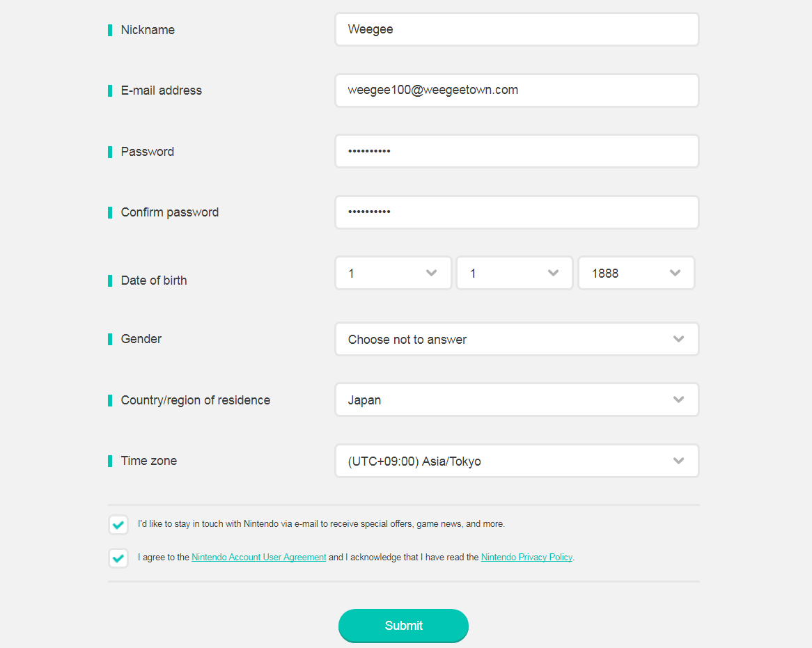The height and width of the screenshot is (648, 812).
Task: Uncheck the stay in touch e-mail checkbox
Action: coord(118,524)
